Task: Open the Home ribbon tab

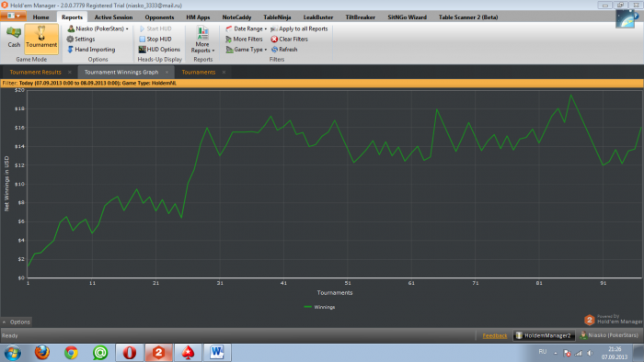Action: (40, 17)
